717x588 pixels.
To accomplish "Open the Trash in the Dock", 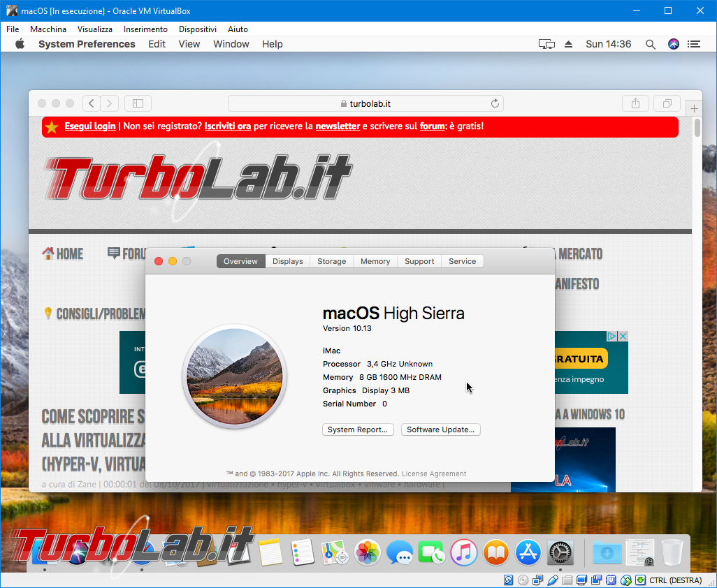I will click(672, 552).
